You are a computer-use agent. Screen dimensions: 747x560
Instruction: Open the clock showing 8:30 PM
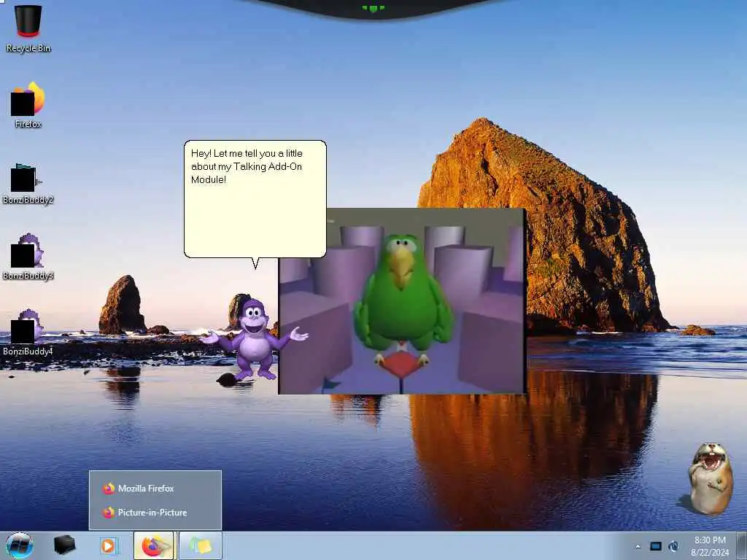(710, 546)
